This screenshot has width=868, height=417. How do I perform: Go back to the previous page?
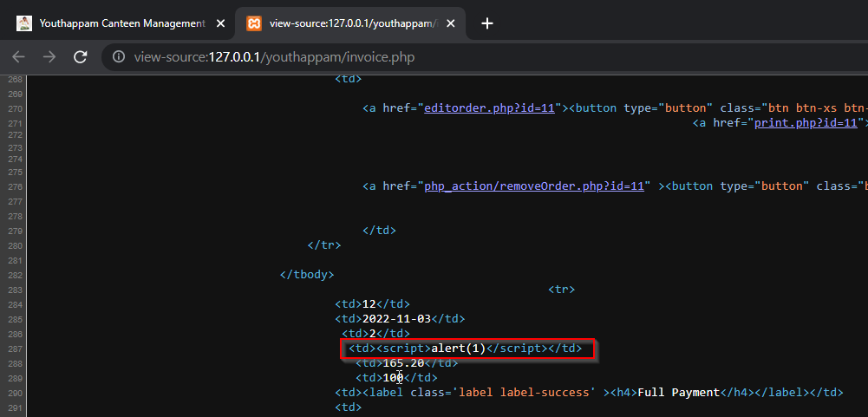[19, 57]
